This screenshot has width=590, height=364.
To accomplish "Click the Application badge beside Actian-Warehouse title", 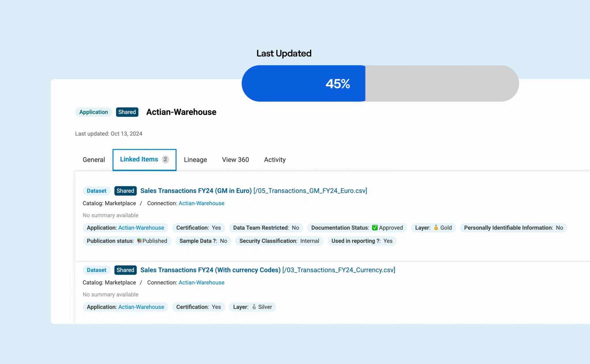I will tap(93, 112).
